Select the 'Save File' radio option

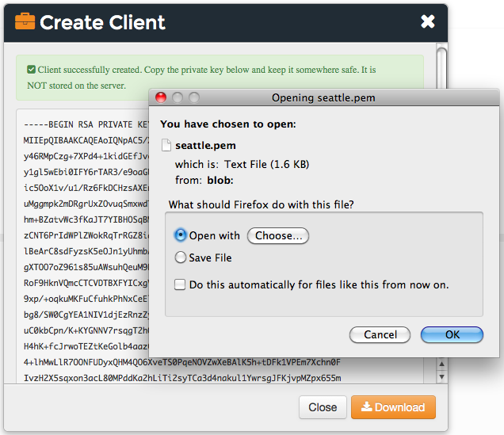click(181, 258)
